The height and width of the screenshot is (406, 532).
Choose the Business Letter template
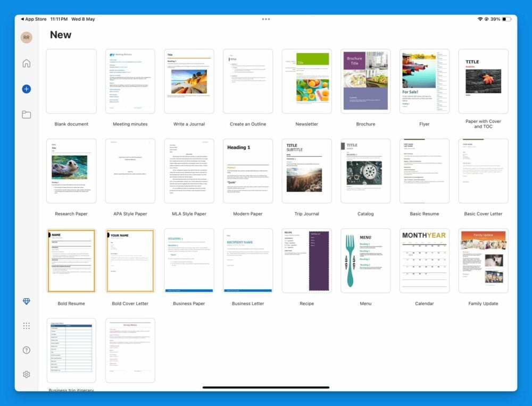point(248,260)
